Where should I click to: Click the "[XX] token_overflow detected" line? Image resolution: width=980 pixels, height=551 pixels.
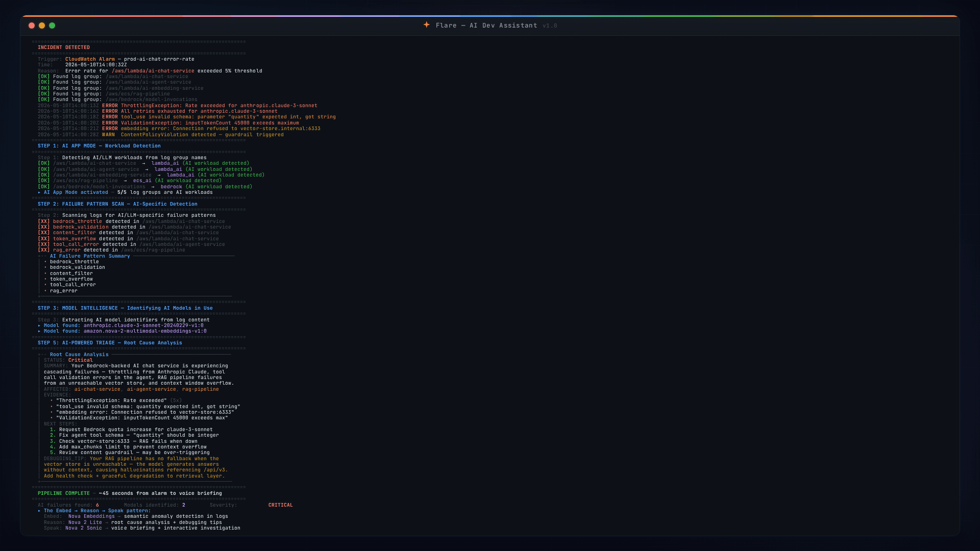128,239
